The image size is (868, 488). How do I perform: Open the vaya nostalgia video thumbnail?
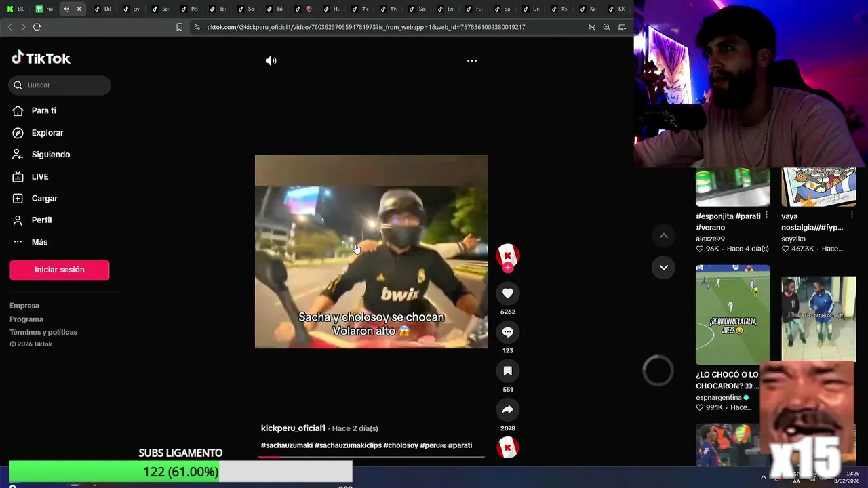click(818, 187)
